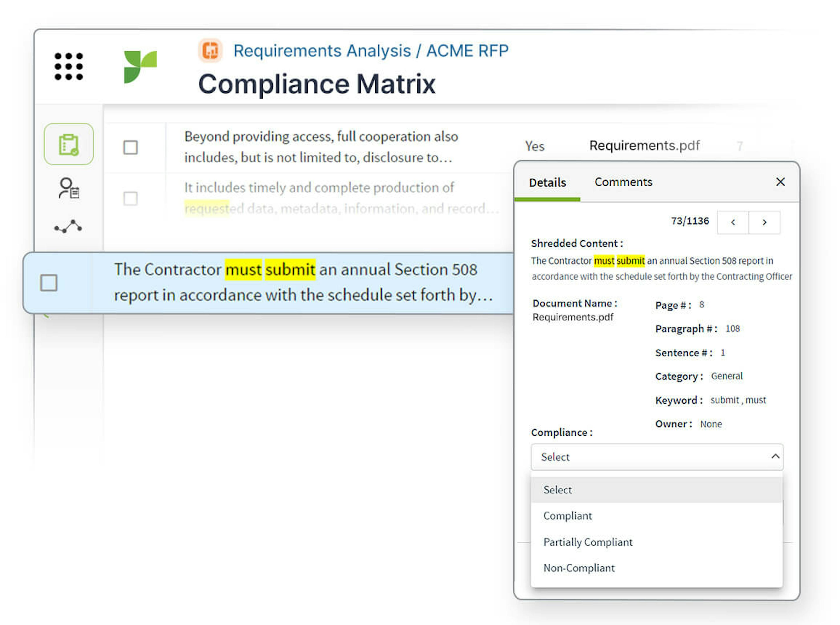Choose Compliant from the dropdown list

click(568, 516)
